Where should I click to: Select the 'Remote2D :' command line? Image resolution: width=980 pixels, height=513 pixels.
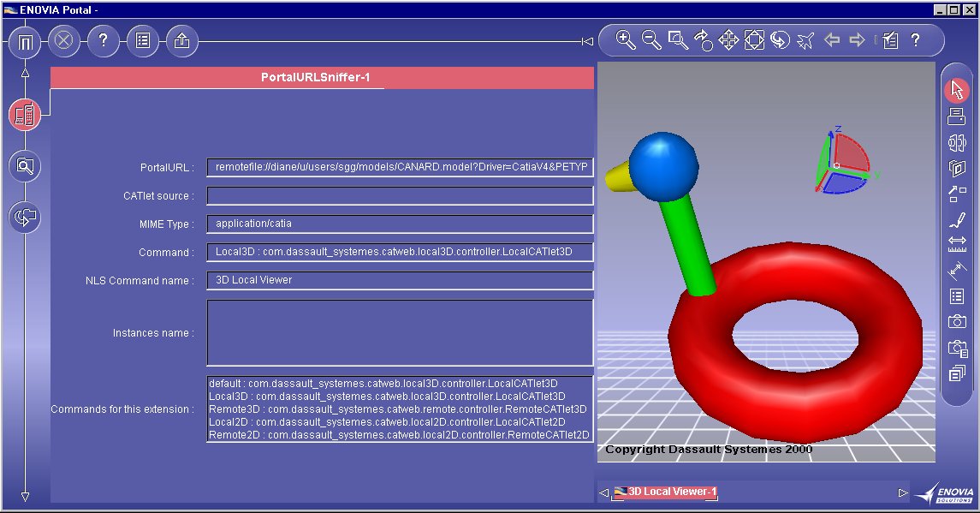399,435
